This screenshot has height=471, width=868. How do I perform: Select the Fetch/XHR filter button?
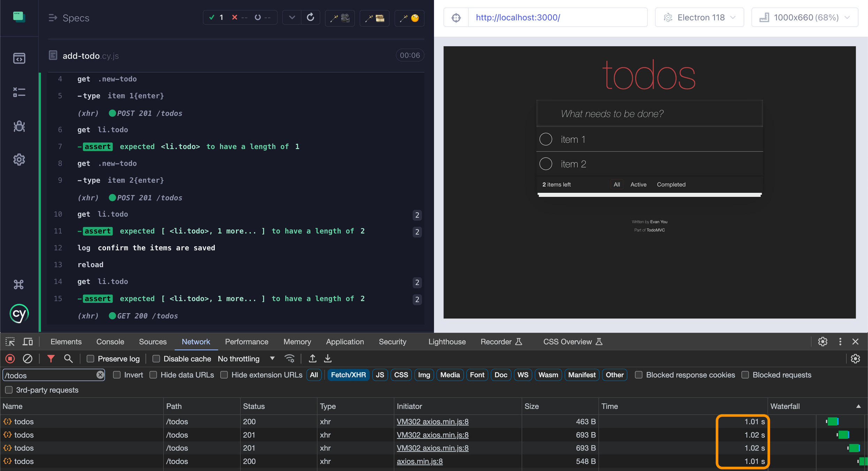tap(348, 375)
